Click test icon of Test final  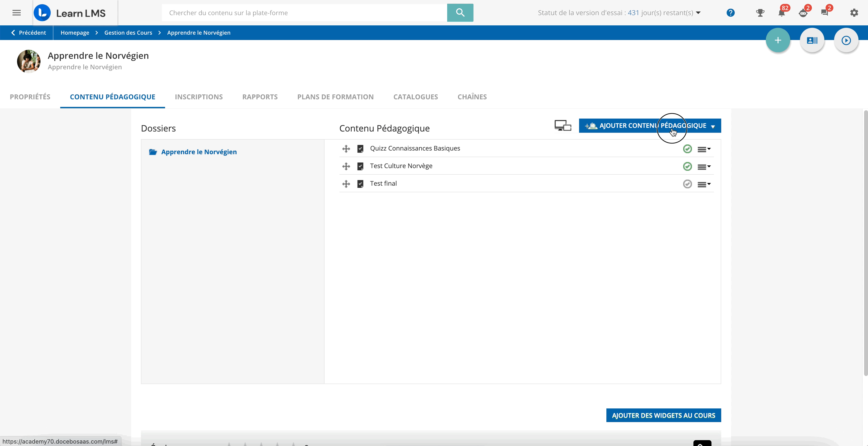(x=360, y=184)
